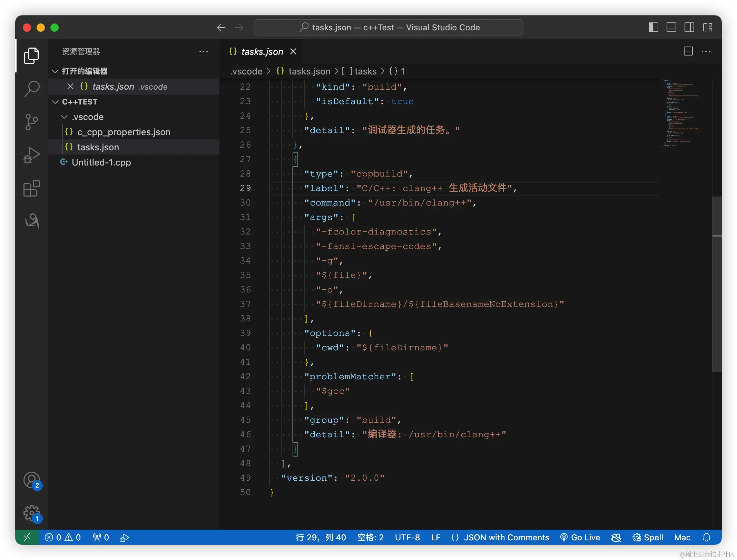The width and height of the screenshot is (737, 560).
Task: Select the tasks.json editor tab
Action: 262,52
